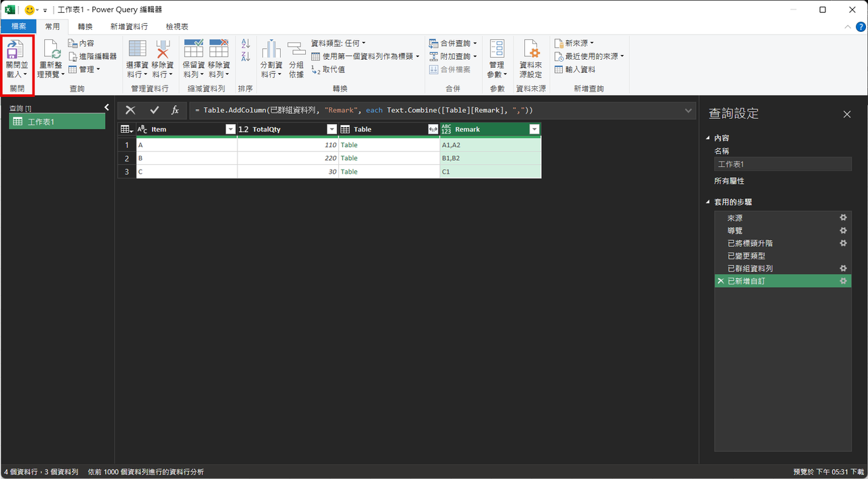Click the 移除資料列 remove rows button
The width and height of the screenshot is (868, 479).
pyautogui.click(x=219, y=59)
